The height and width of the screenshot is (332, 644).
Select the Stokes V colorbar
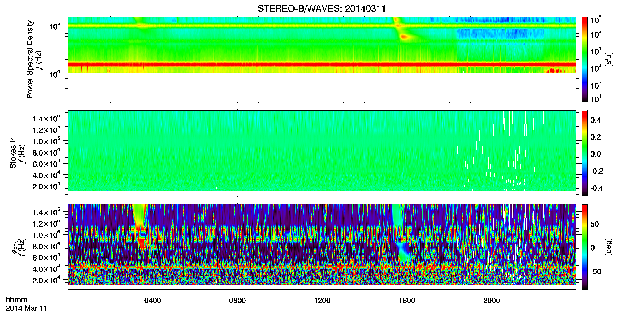tap(585, 153)
